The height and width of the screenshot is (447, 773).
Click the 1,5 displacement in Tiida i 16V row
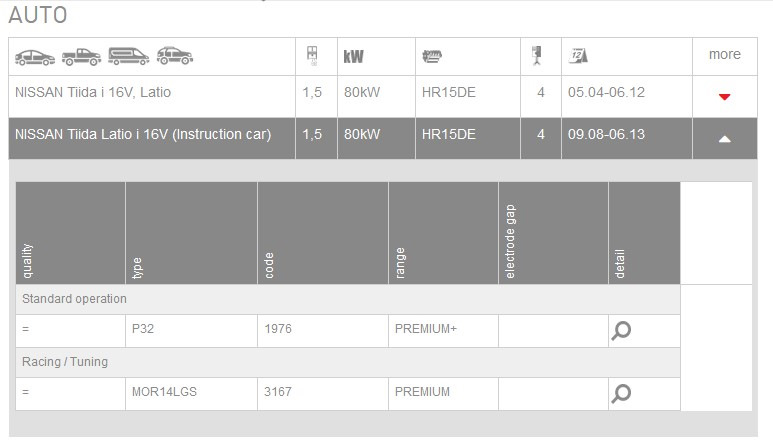tap(312, 93)
